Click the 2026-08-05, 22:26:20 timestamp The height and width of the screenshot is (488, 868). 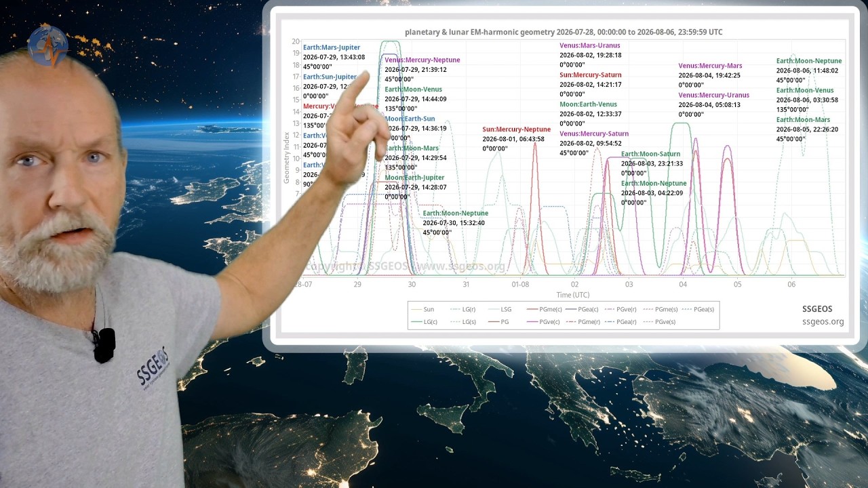click(x=808, y=129)
